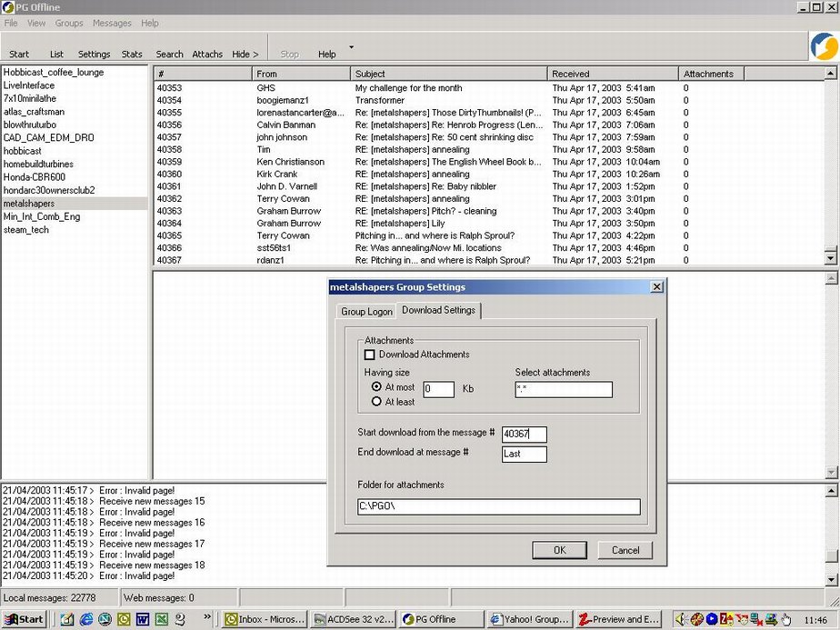The height and width of the screenshot is (630, 840).
Task: Enable the Download Attachments checkbox
Action: (370, 355)
